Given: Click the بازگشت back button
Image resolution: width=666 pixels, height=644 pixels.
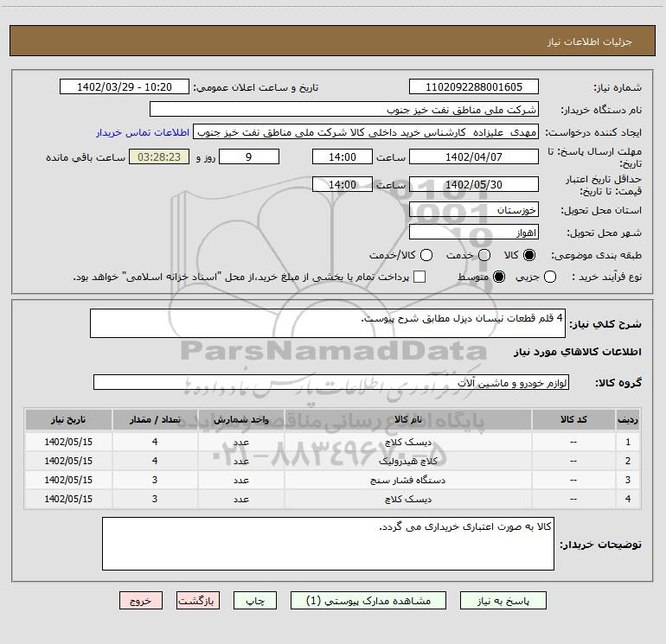Looking at the screenshot, I should coord(198,601).
